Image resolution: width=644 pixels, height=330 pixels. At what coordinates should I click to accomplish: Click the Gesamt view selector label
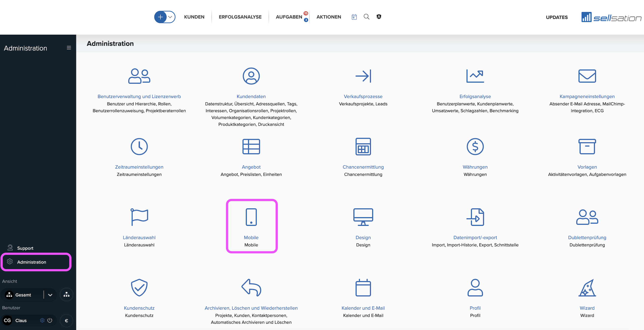(x=23, y=295)
